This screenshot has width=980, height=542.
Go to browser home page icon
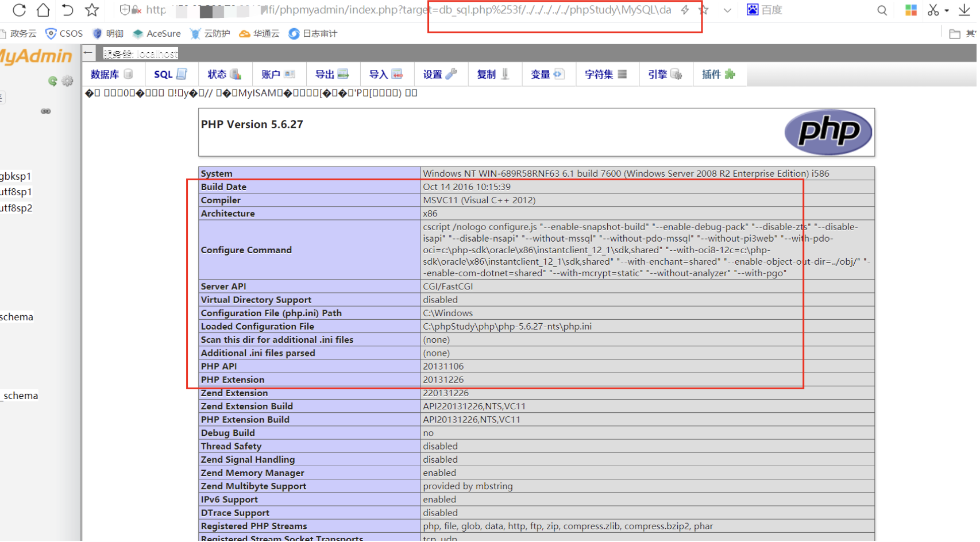43,10
